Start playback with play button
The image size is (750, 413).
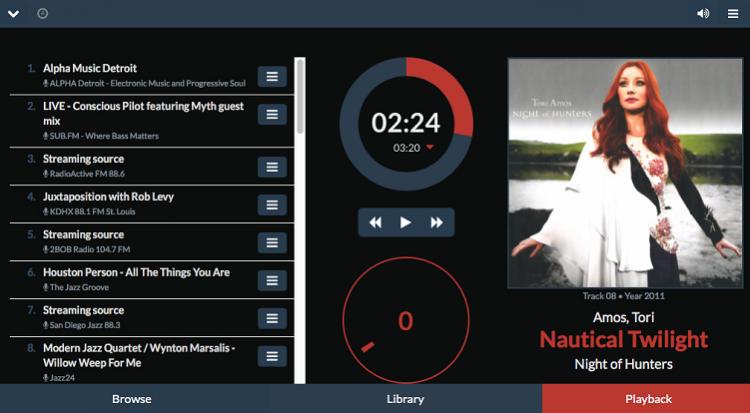[406, 223]
